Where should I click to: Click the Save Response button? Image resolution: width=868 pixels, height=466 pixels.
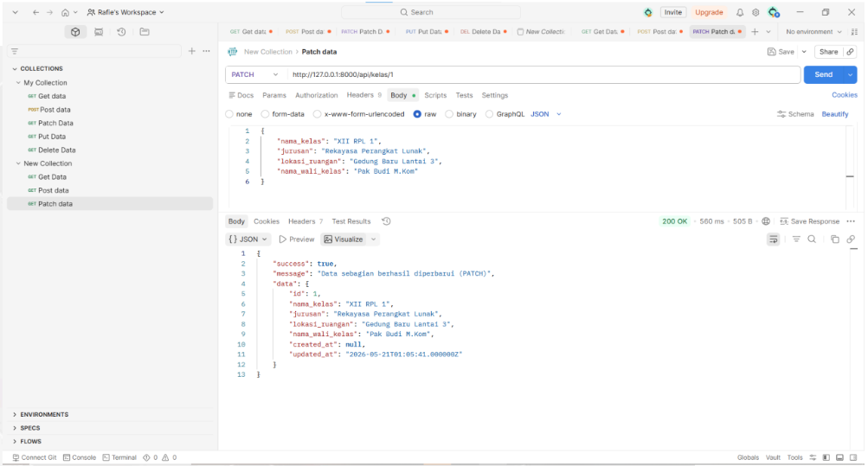tap(809, 221)
